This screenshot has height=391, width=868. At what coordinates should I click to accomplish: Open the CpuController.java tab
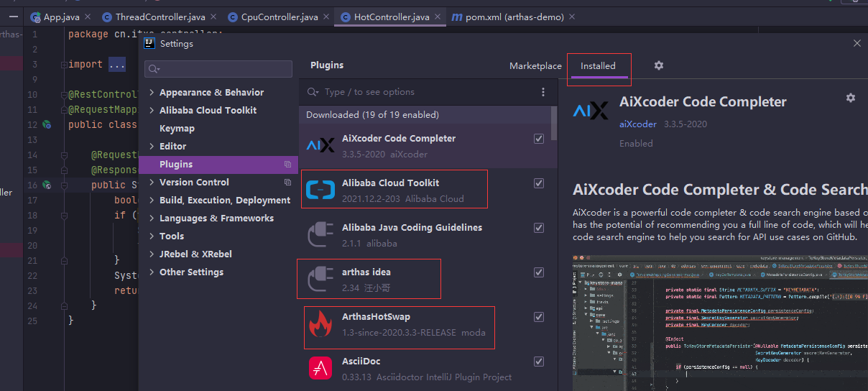coord(279,17)
